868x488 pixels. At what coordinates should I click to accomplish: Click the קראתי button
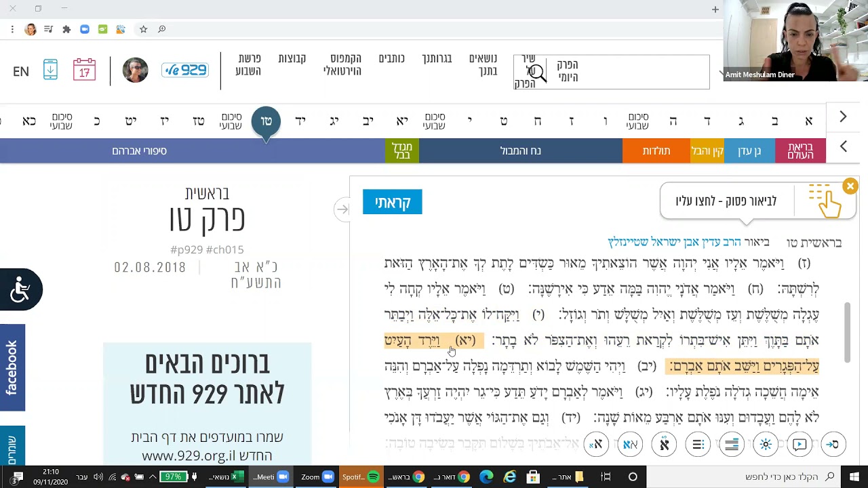tap(392, 202)
